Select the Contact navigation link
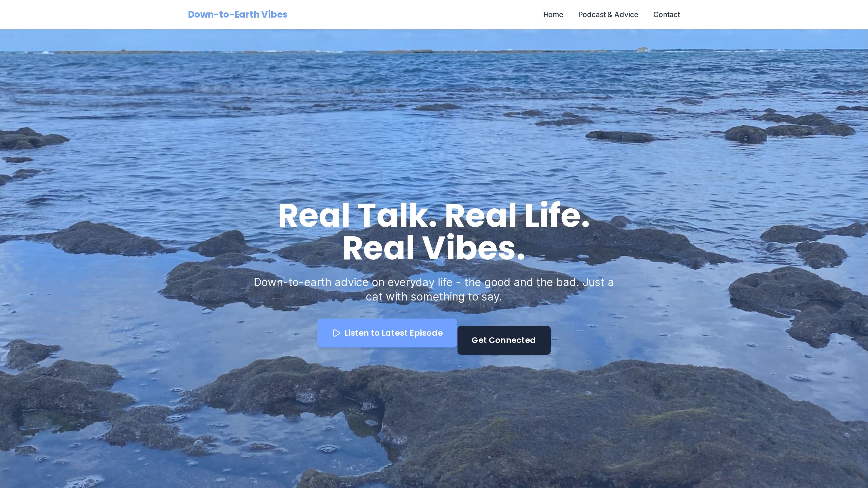 667,14
